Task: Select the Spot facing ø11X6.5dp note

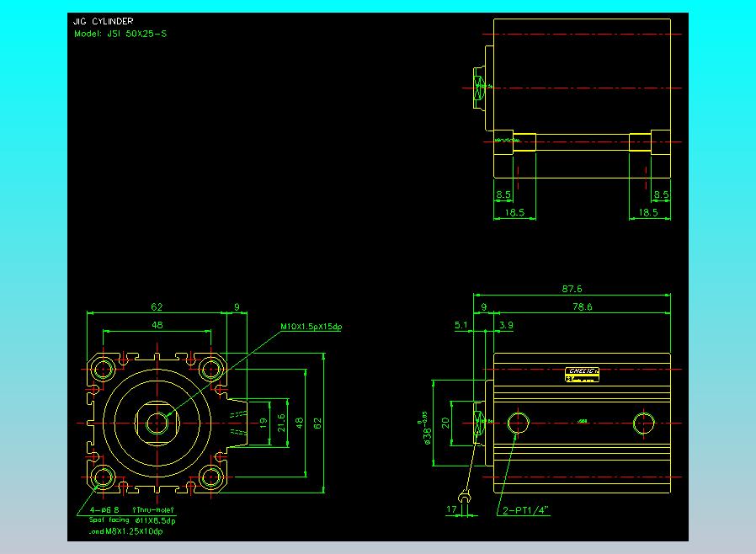Action: point(130,520)
